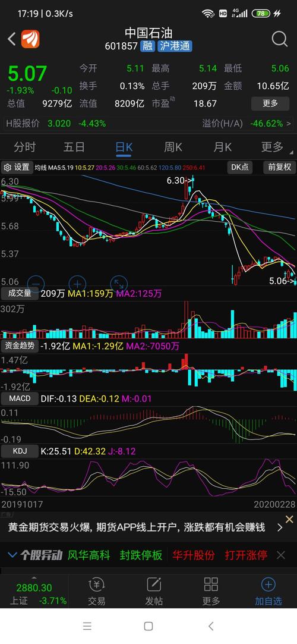This screenshot has height=644, width=297.
Task: Open 交易 trade icon
Action: click(96, 592)
